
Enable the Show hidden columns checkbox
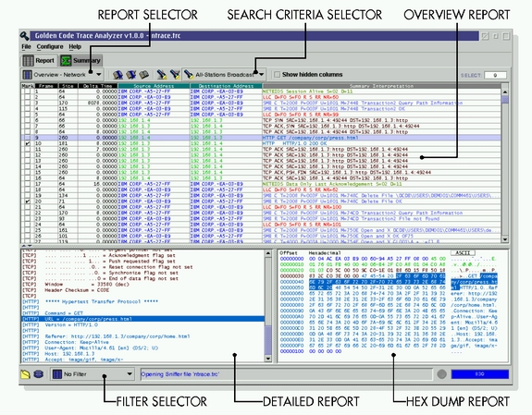click(278, 75)
